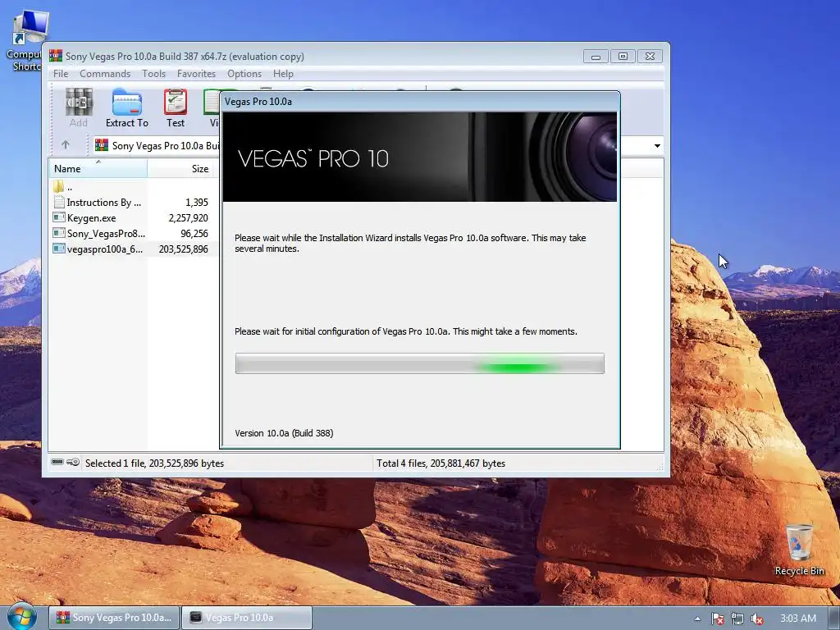The height and width of the screenshot is (630, 840).
Task: Click the Action Center flag tray icon
Action: pos(718,619)
